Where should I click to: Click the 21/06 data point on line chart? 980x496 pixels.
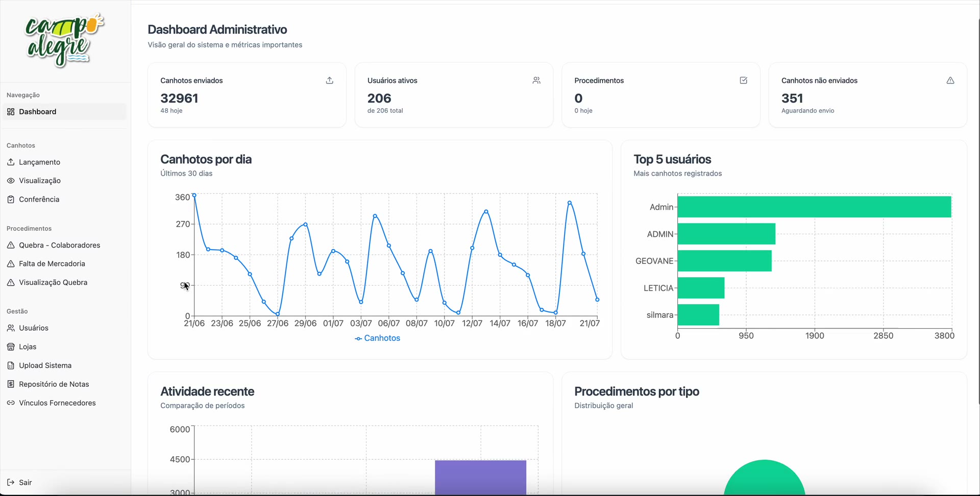[194, 195]
